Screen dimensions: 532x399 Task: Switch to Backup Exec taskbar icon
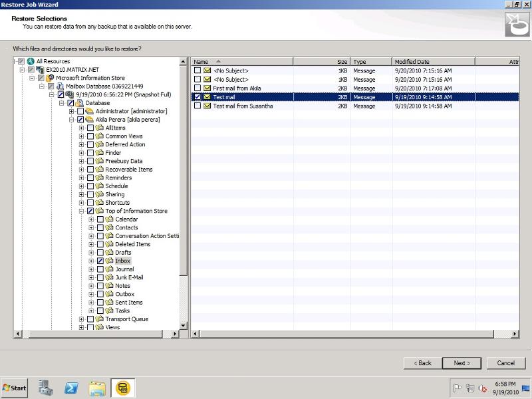click(123, 388)
